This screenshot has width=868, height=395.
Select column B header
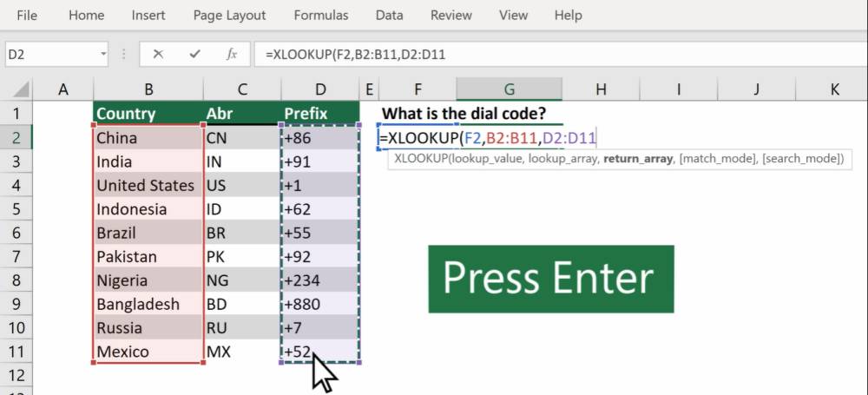148,89
